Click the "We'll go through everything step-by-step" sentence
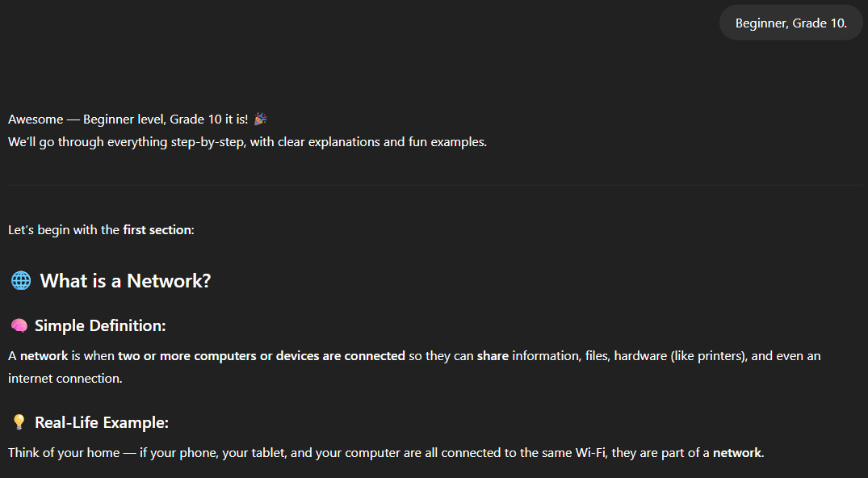Viewport: 868px width, 478px height. tap(247, 143)
